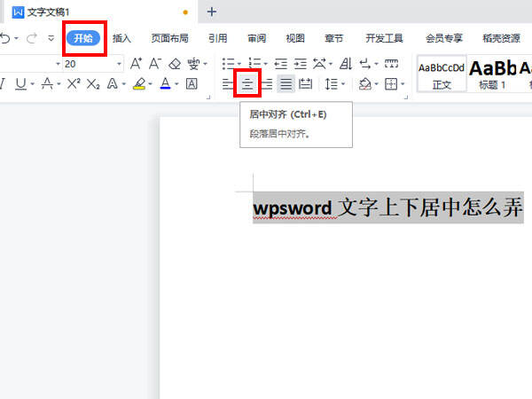
Task: Align paragraph right
Action: (267, 84)
